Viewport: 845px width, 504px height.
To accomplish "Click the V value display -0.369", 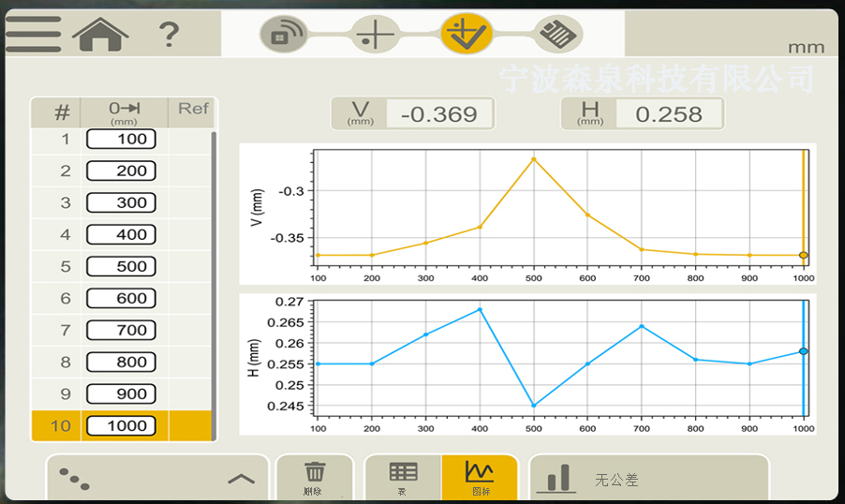I will 437,114.
